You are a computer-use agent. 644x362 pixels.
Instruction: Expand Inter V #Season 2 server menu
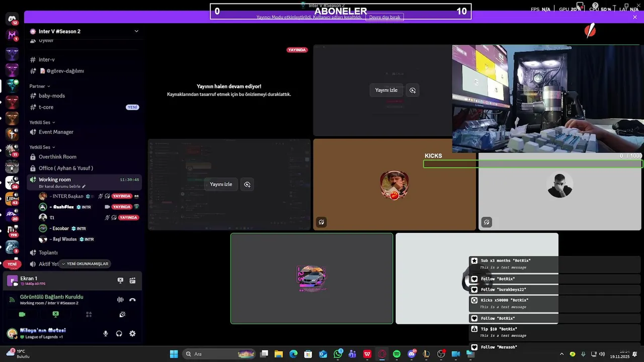136,31
